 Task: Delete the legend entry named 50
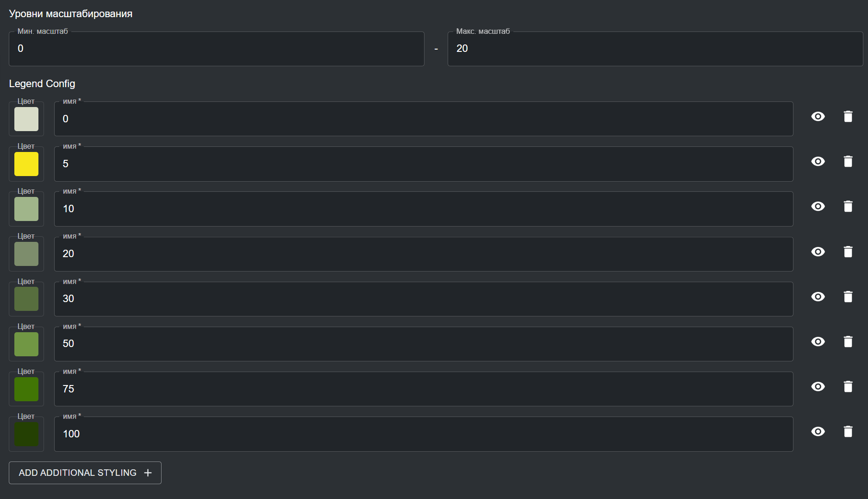848,341
